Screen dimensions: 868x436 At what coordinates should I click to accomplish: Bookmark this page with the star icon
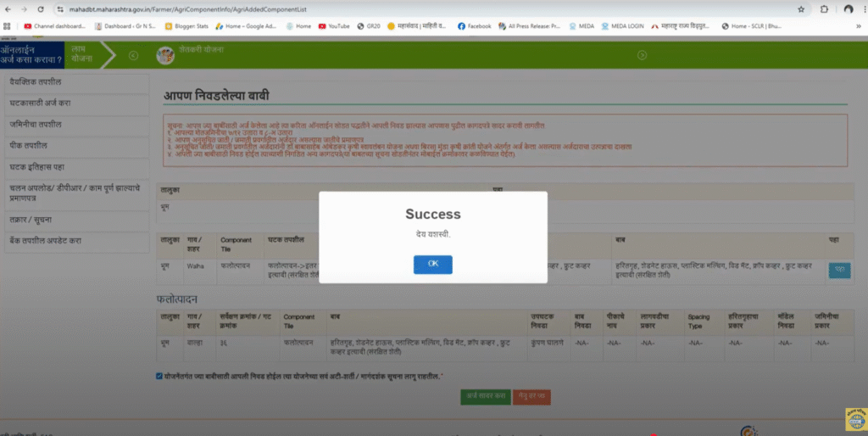tap(801, 8)
